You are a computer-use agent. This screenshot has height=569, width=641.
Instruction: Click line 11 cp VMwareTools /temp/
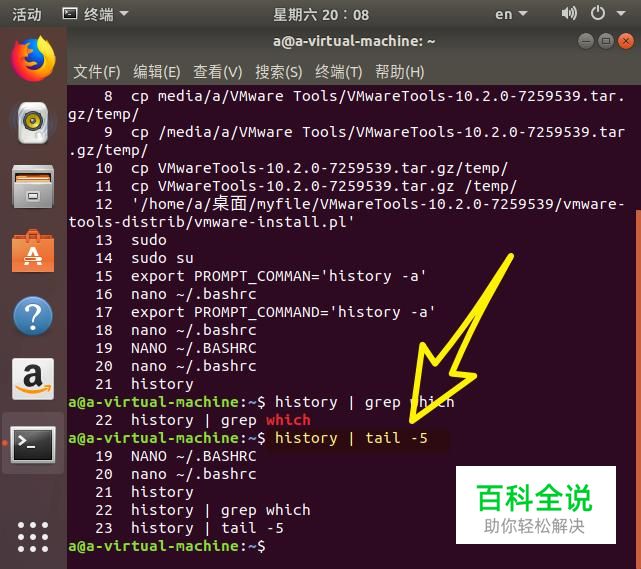point(306,186)
